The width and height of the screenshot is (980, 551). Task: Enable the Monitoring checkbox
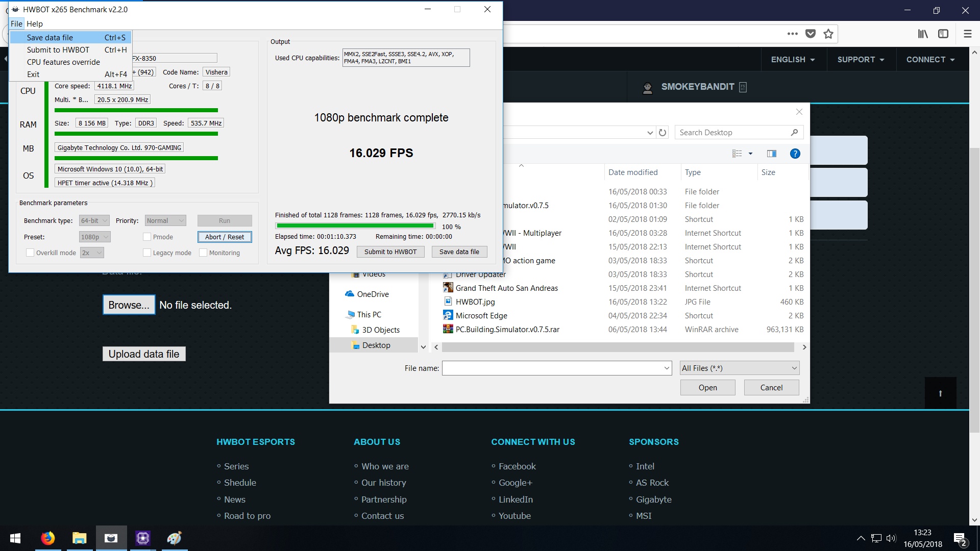[x=203, y=253]
